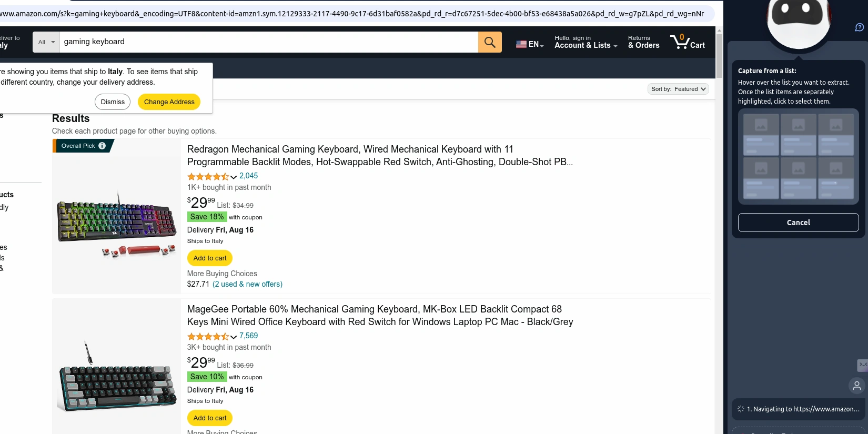The height and width of the screenshot is (434, 868).
Task: Open the Sort by Featured dropdown
Action: point(678,89)
